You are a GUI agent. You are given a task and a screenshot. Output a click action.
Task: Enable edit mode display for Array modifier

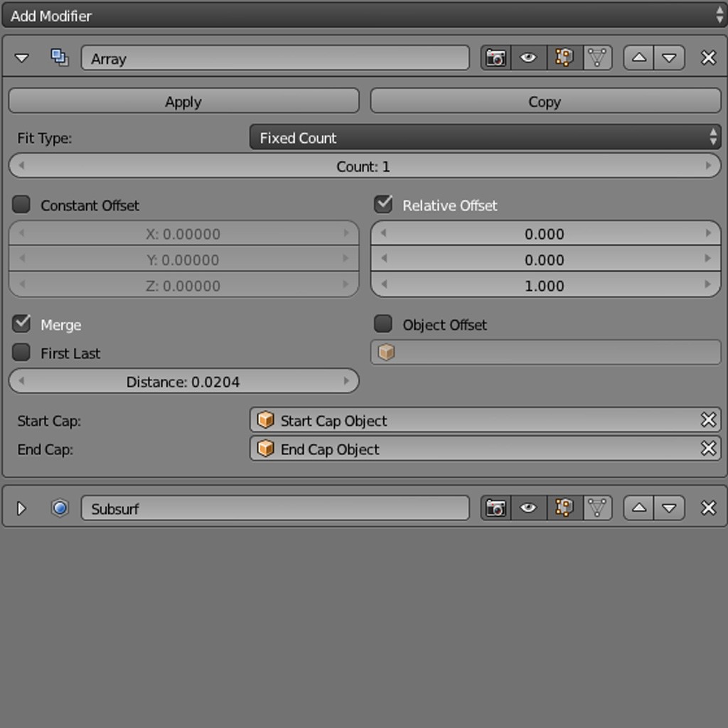pos(563,58)
